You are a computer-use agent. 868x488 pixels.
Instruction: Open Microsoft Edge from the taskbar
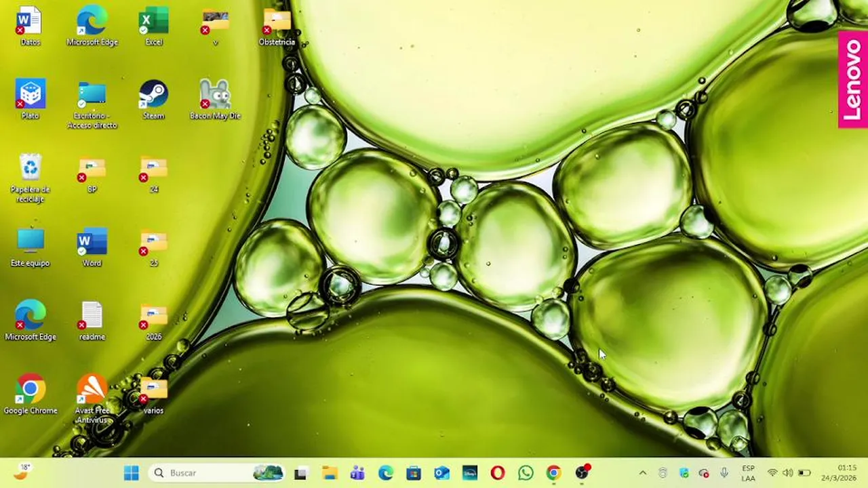385,472
